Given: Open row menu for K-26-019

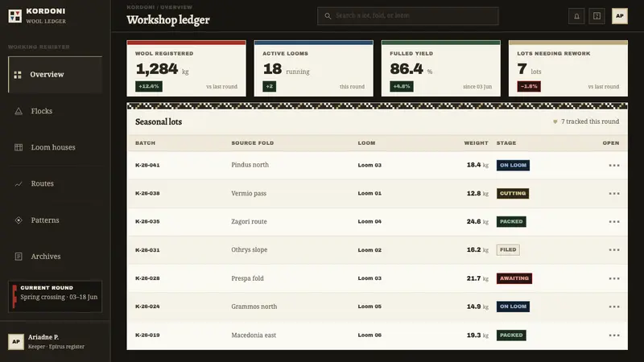Looking at the screenshot, I should coord(614,335).
